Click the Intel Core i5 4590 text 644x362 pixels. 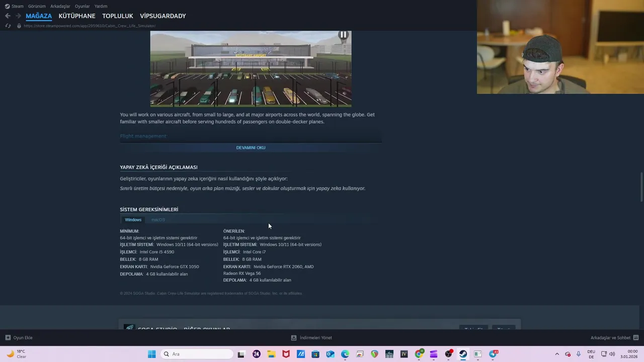(x=157, y=252)
